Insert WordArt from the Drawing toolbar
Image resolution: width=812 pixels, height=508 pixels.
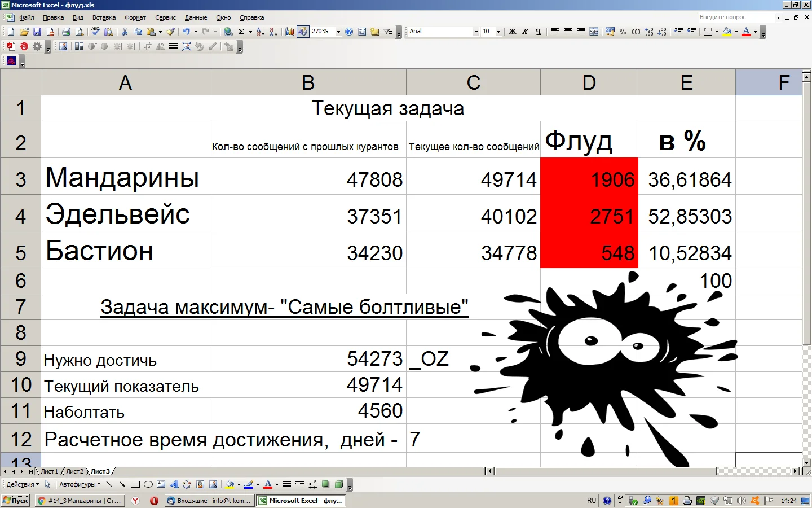click(x=174, y=484)
